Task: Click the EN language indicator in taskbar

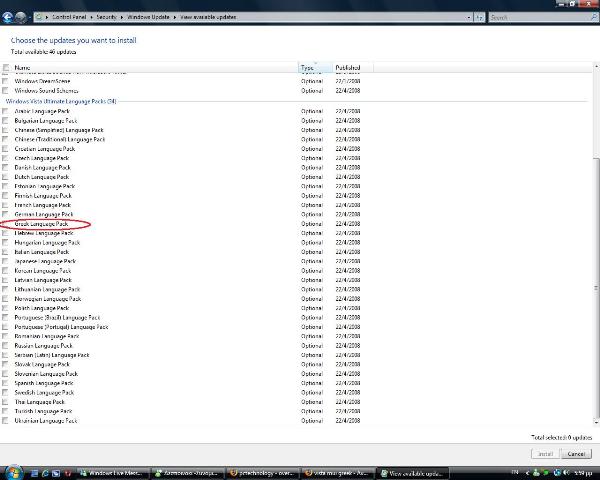Action: 515,472
